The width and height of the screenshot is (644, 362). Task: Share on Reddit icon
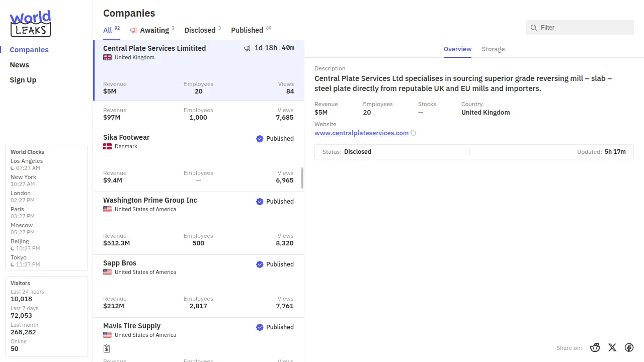pos(595,347)
